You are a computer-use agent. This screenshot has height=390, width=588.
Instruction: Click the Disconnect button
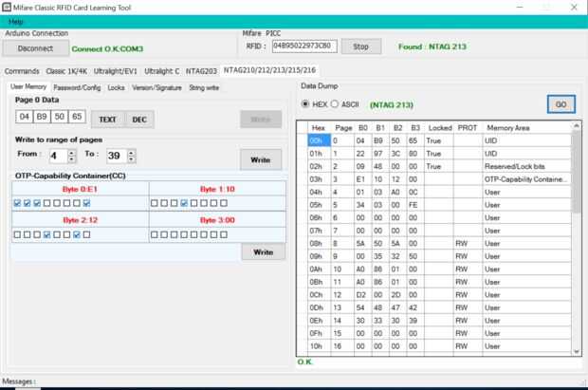[35, 48]
